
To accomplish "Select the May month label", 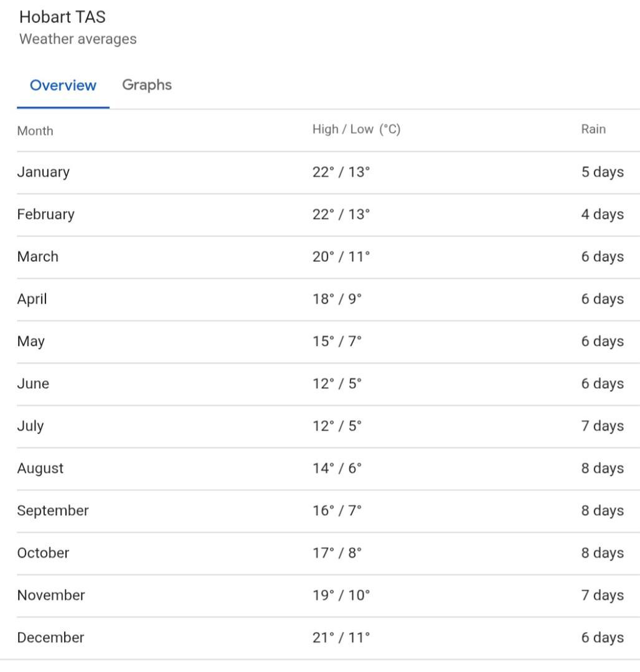I will point(31,342).
